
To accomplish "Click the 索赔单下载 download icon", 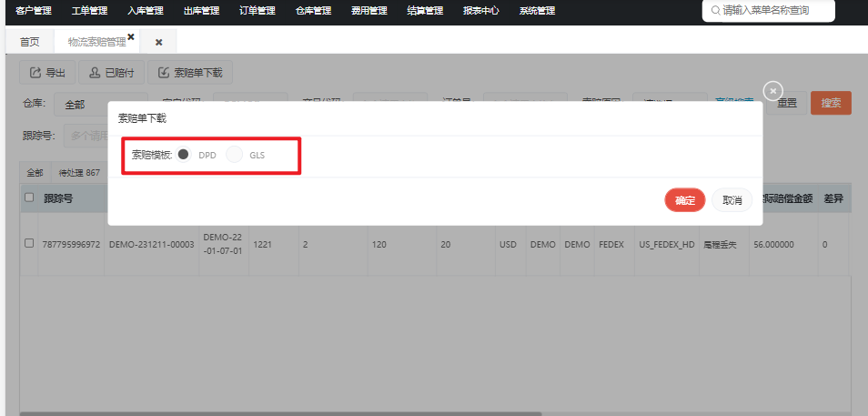I will pos(164,73).
